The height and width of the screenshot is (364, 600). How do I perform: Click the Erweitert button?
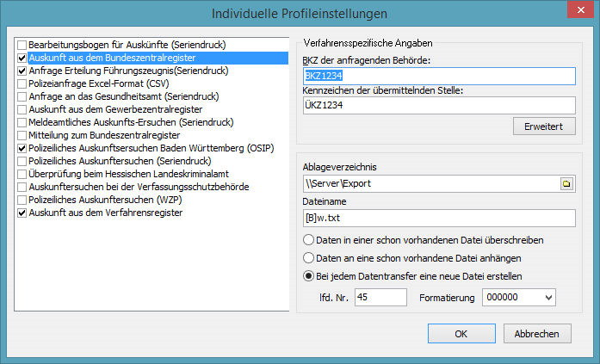[543, 126]
